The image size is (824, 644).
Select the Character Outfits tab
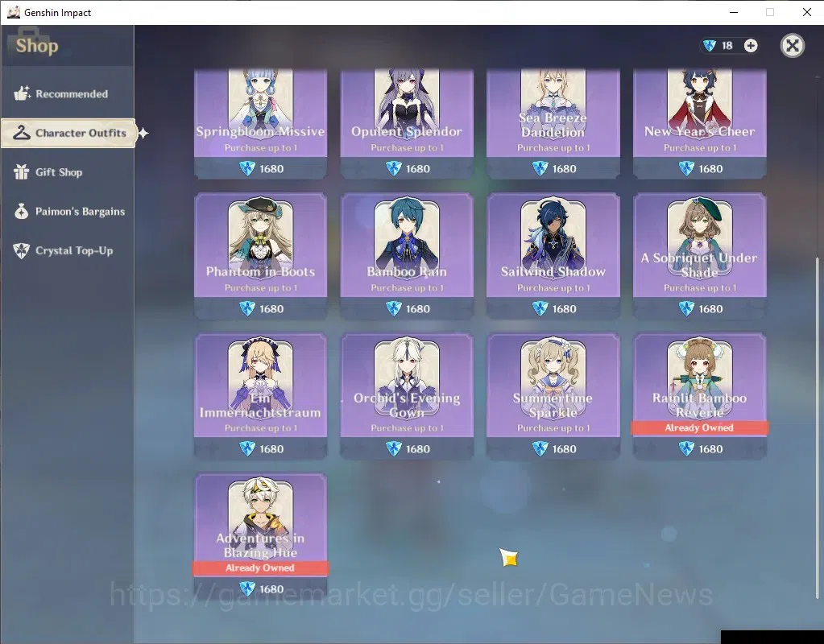[68, 133]
